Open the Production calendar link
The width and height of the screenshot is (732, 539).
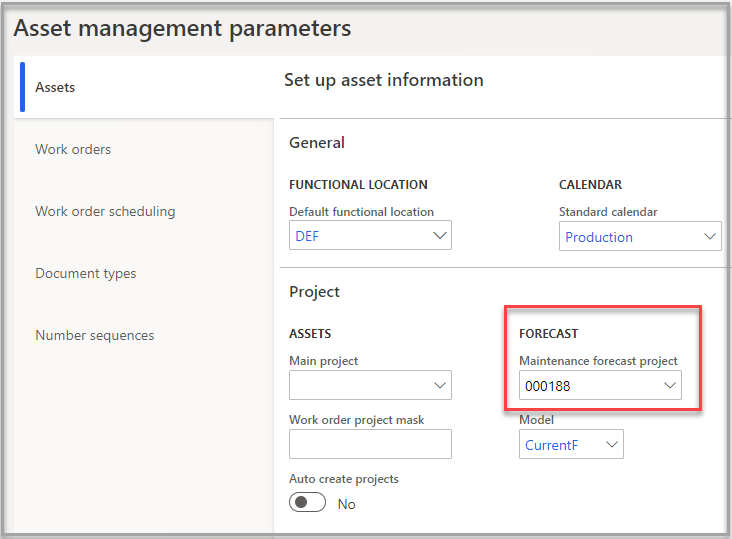coord(599,237)
